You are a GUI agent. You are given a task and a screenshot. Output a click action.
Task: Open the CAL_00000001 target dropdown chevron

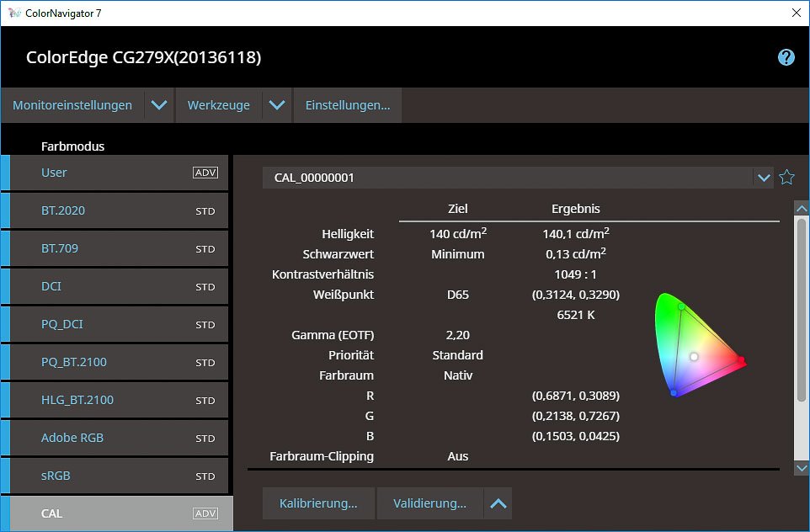click(764, 178)
